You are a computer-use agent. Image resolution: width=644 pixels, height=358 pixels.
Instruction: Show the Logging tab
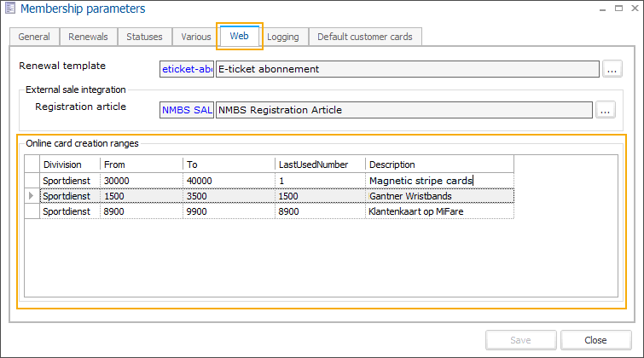[x=282, y=38]
